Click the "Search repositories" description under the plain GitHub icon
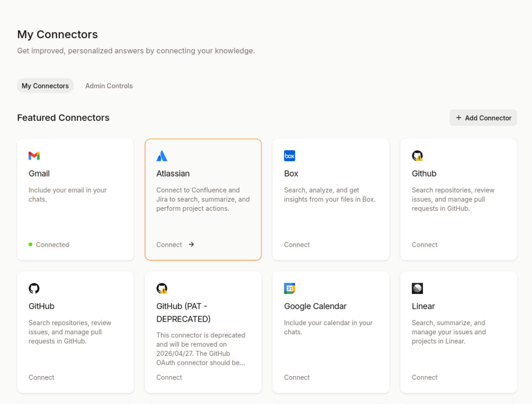 [70, 332]
